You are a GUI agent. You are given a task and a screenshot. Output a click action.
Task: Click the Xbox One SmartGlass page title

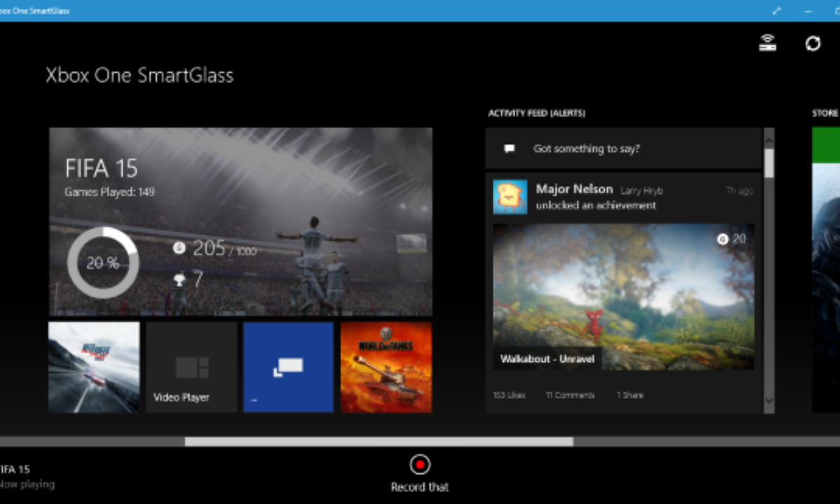(x=139, y=76)
